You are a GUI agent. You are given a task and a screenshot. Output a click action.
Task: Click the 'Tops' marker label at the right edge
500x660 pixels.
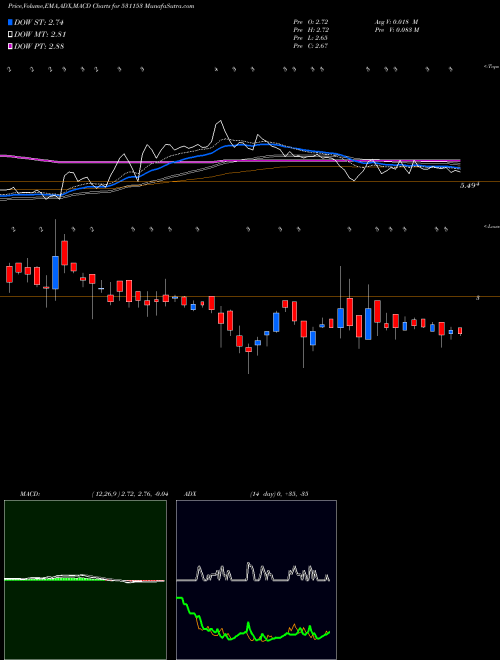tap(492, 67)
